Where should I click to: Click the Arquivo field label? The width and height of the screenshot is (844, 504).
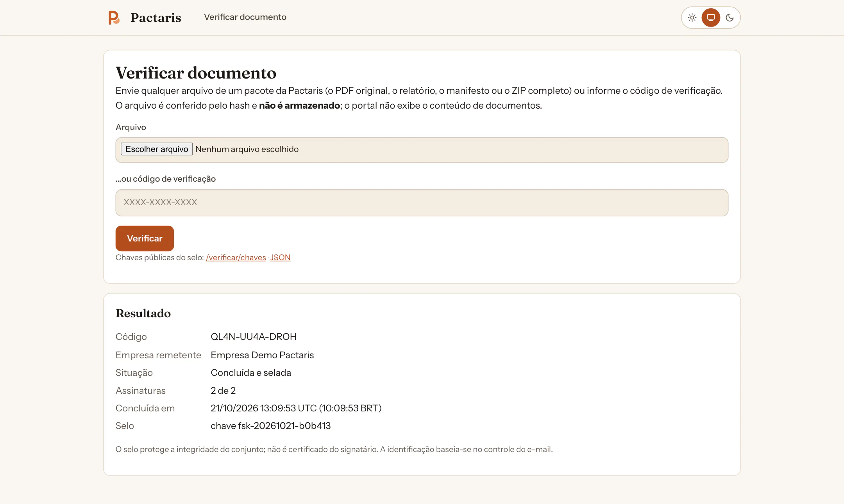[131, 127]
